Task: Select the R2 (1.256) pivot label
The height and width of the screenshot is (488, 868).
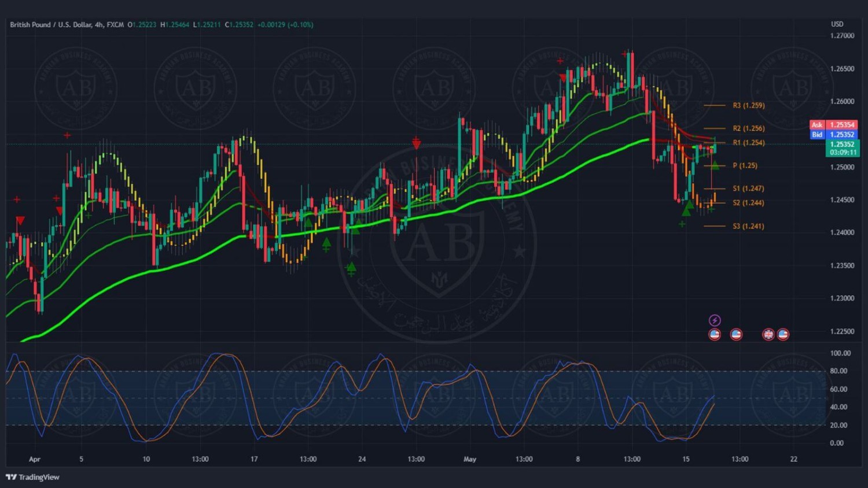Action: click(748, 128)
